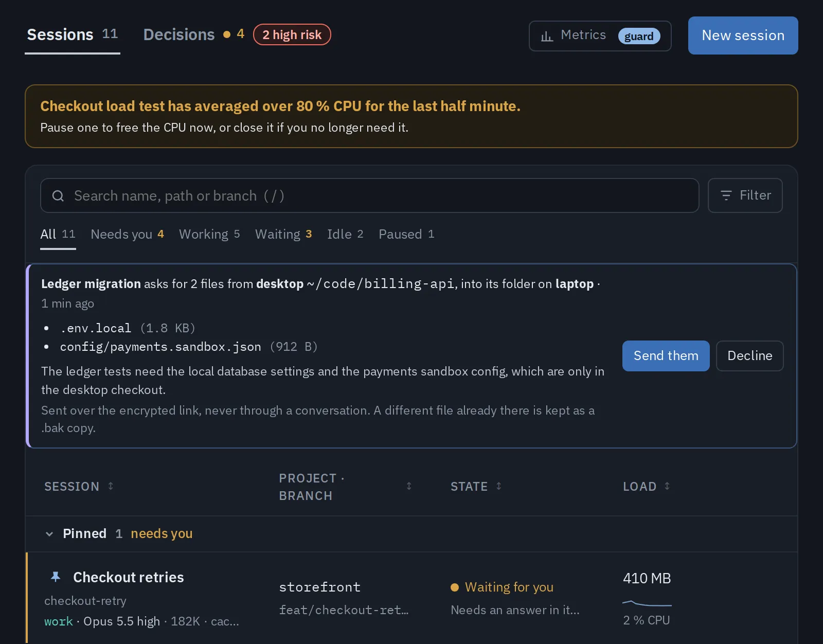Open the Filter button
Image resolution: width=823 pixels, height=644 pixels.
745,195
